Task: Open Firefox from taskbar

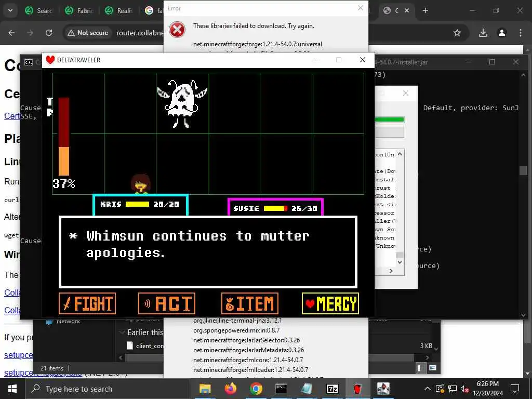Action: click(230, 389)
